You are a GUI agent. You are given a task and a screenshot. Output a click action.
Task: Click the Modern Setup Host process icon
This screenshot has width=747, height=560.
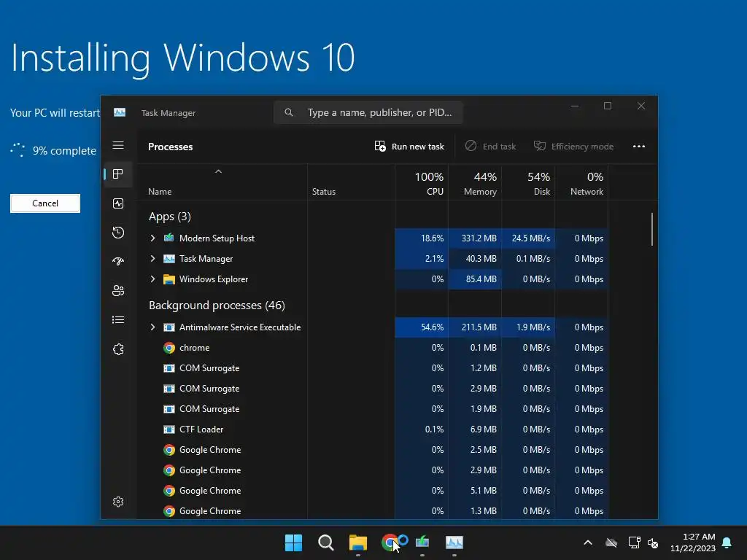coord(169,238)
